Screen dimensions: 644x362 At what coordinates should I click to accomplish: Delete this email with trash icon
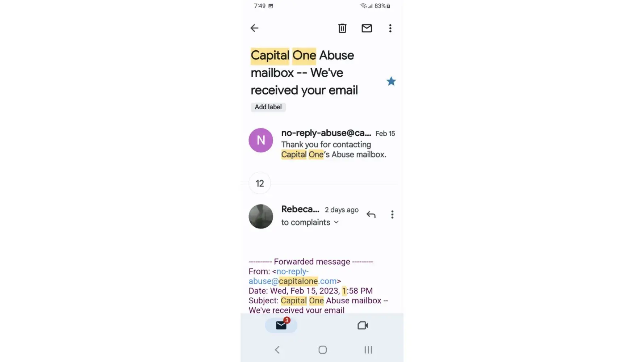coord(342,28)
